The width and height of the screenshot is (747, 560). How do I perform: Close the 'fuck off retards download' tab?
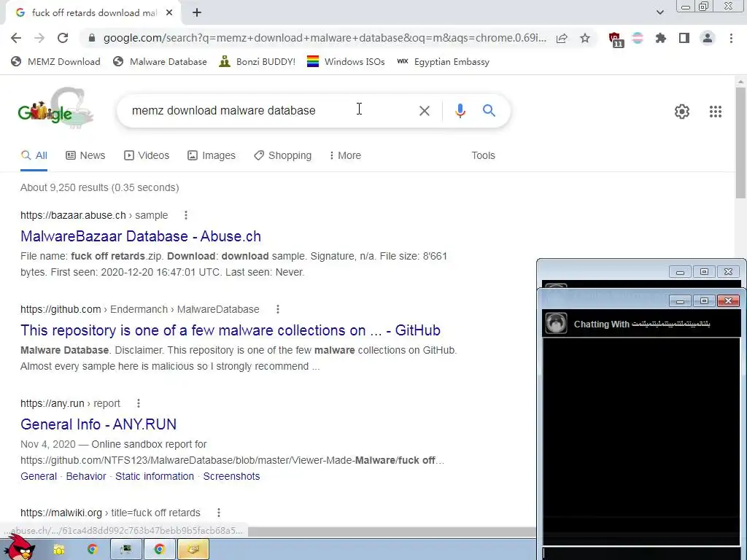[x=169, y=13]
